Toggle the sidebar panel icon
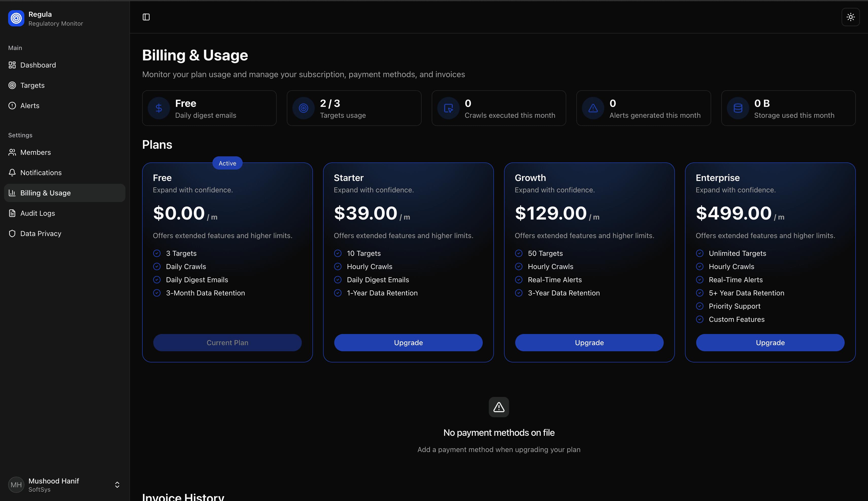Image resolution: width=868 pixels, height=501 pixels. tap(146, 17)
